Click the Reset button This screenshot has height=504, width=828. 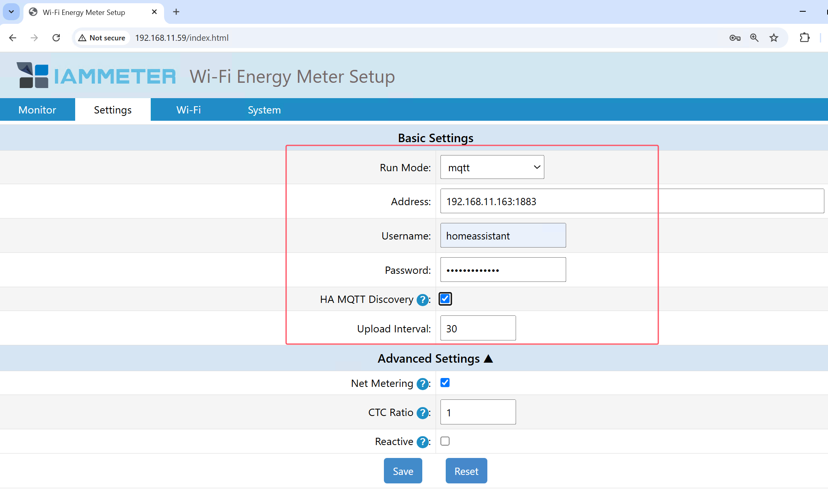pos(466,471)
